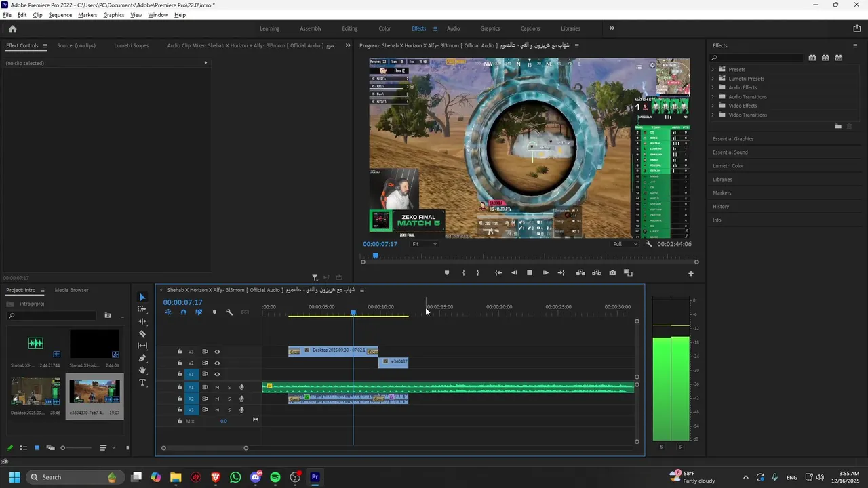Click the timeline horizontal zoom scrollbar
The width and height of the screenshot is (868, 488).
click(204, 448)
